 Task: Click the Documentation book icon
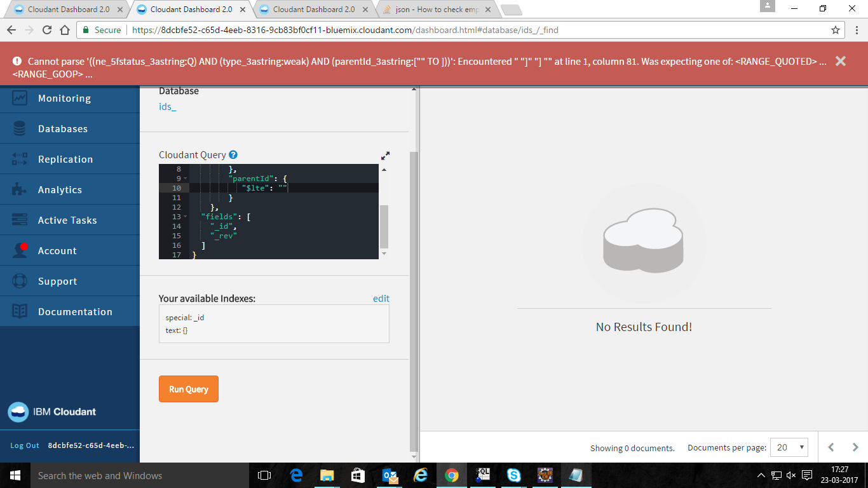[20, 311]
